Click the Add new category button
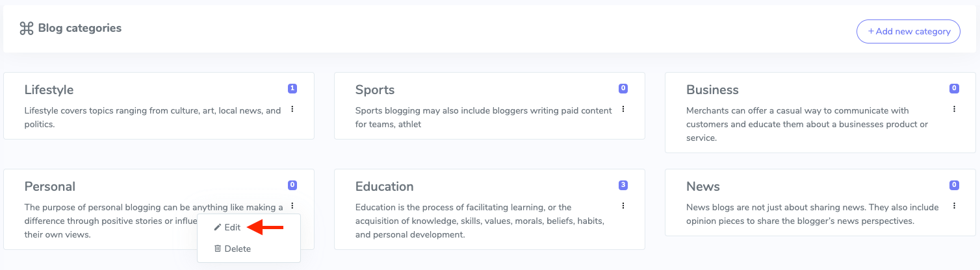The width and height of the screenshot is (980, 270). tap(908, 31)
